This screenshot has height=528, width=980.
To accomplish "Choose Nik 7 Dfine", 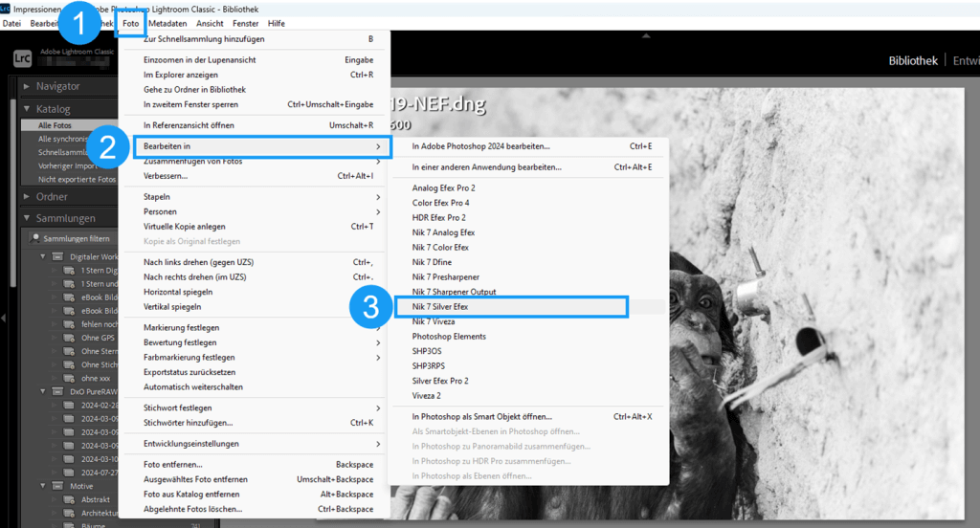I will tap(530, 262).
